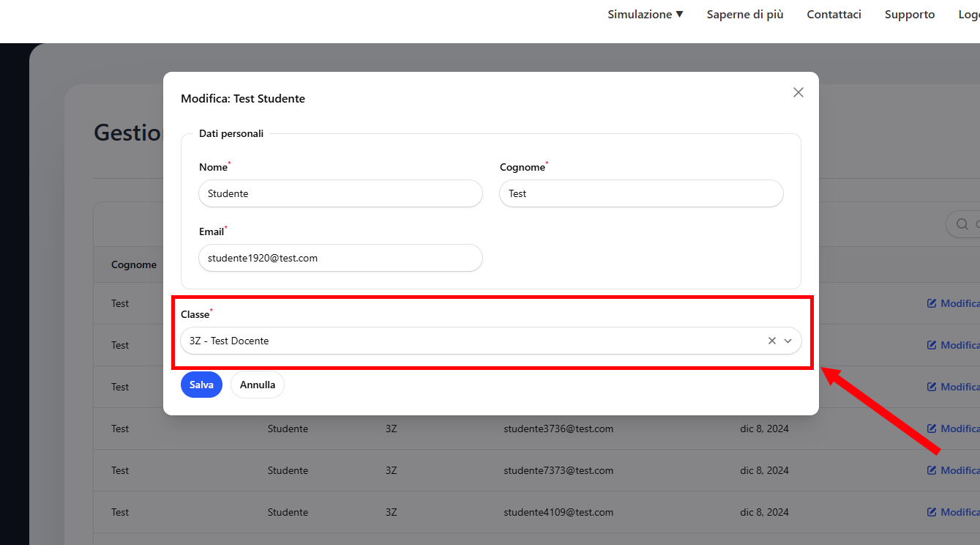Close the Modifica: Test Studente dialog
Screen dimensions: 980x545
798,92
